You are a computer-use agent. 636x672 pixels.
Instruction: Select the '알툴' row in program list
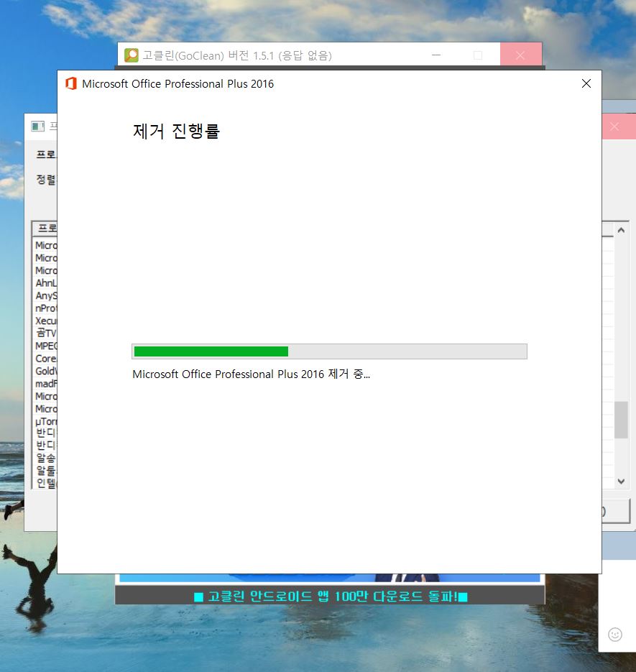pos(46,471)
